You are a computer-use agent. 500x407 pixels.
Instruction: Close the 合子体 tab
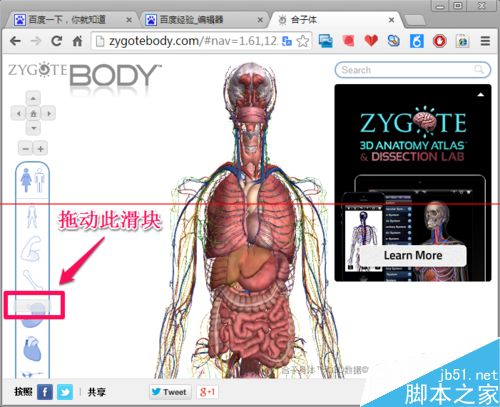click(x=392, y=20)
